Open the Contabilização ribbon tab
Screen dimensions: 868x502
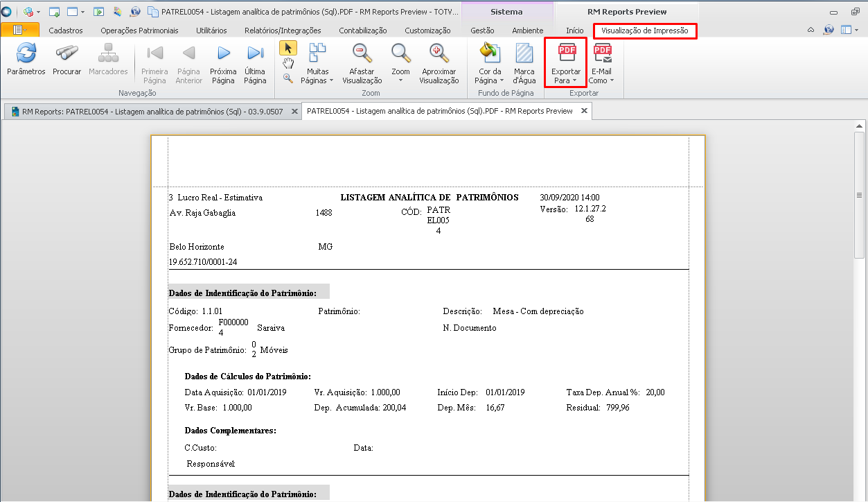(x=363, y=31)
